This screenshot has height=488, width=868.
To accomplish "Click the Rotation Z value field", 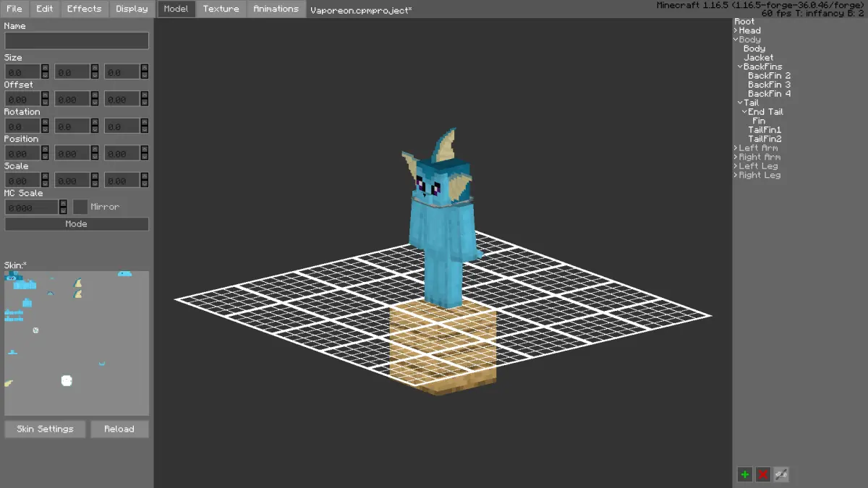I will click(x=123, y=126).
